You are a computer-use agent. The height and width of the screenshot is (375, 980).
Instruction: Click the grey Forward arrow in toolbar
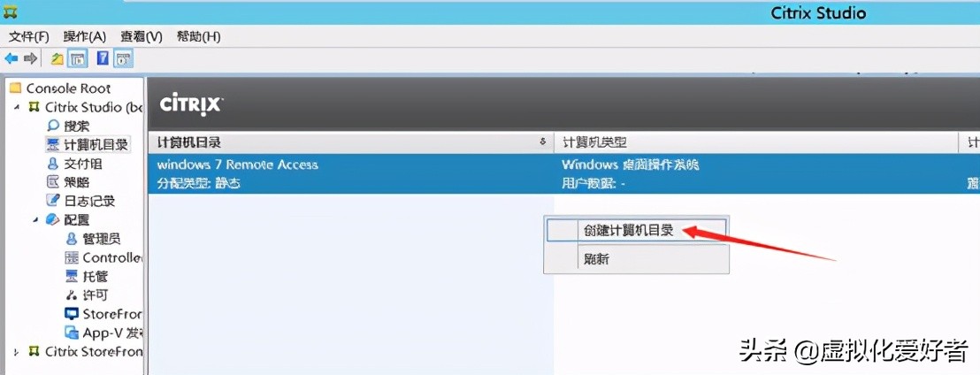click(x=31, y=58)
